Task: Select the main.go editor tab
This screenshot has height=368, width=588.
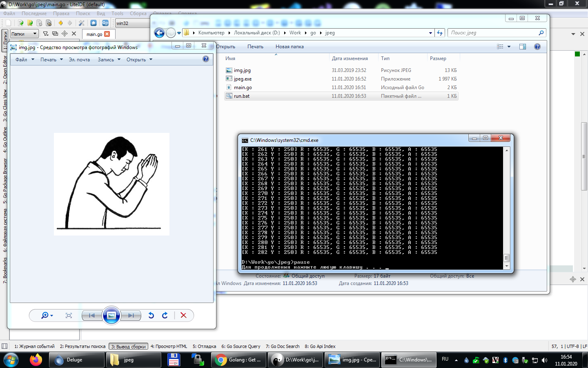Action: [94, 34]
